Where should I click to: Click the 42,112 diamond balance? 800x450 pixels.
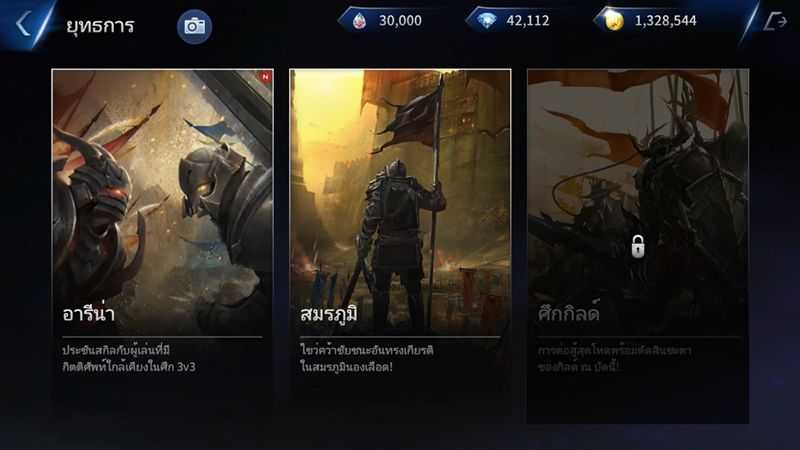528,21
